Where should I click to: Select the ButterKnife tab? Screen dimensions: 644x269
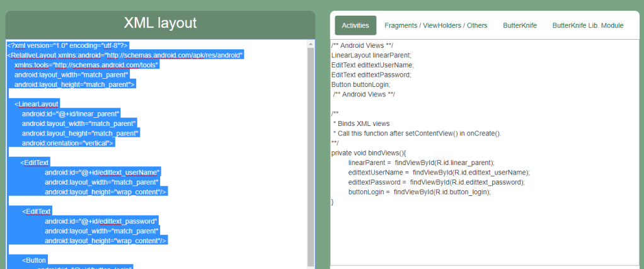(x=520, y=26)
